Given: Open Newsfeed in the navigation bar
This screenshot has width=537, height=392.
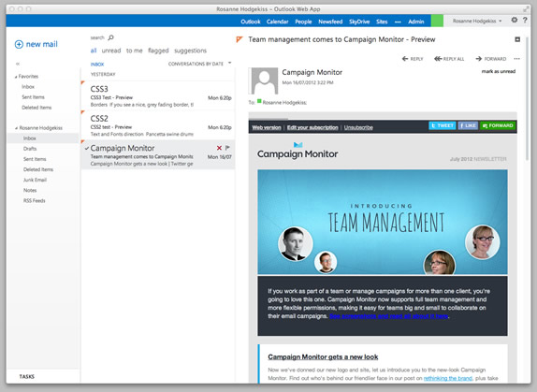Looking at the screenshot, I should point(330,22).
